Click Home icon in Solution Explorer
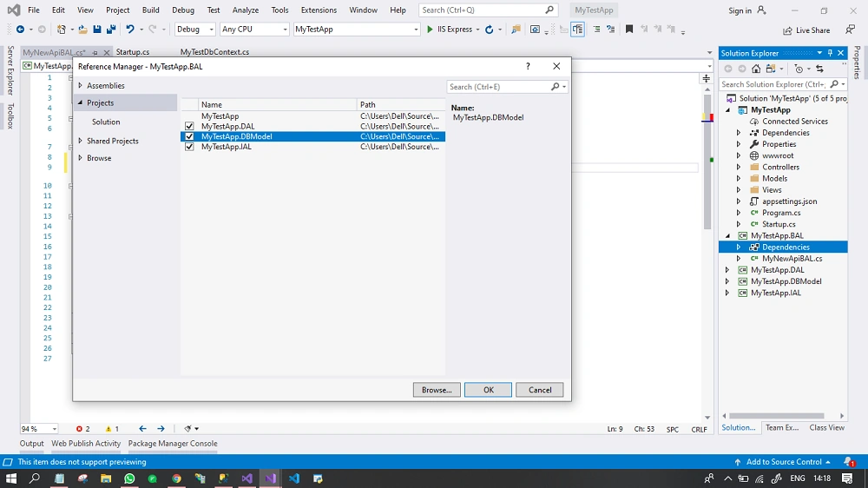Viewport: 868px width, 488px height. point(756,69)
